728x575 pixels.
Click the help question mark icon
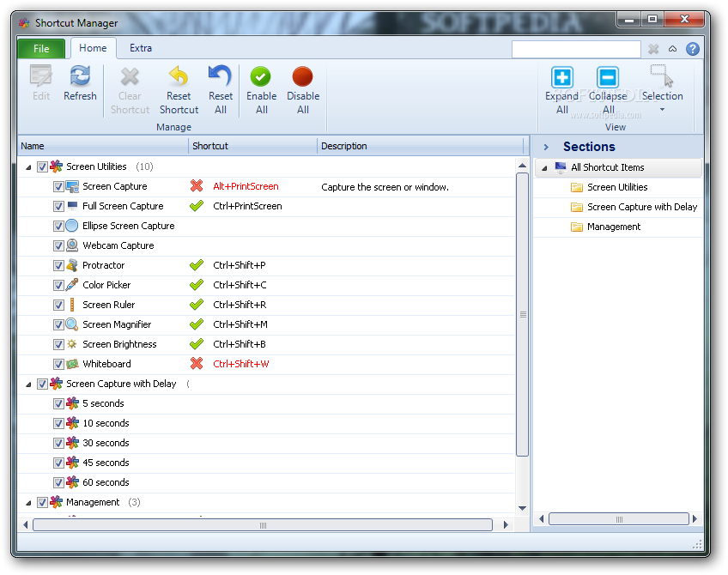[692, 49]
